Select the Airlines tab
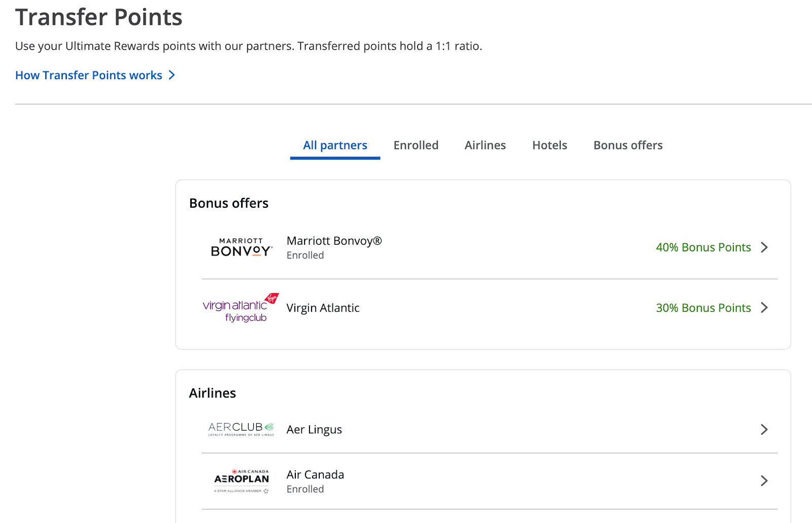 click(485, 146)
